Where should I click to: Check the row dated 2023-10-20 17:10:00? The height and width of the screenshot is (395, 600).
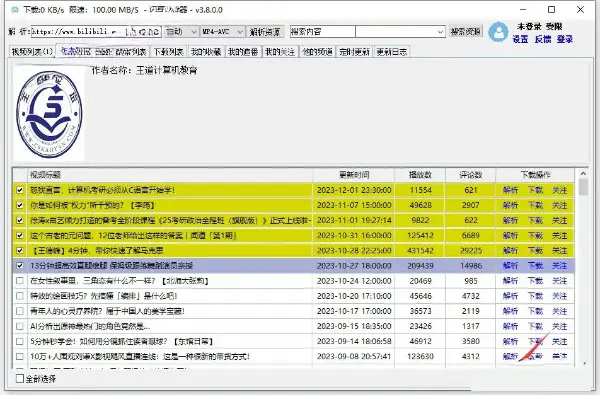20,296
